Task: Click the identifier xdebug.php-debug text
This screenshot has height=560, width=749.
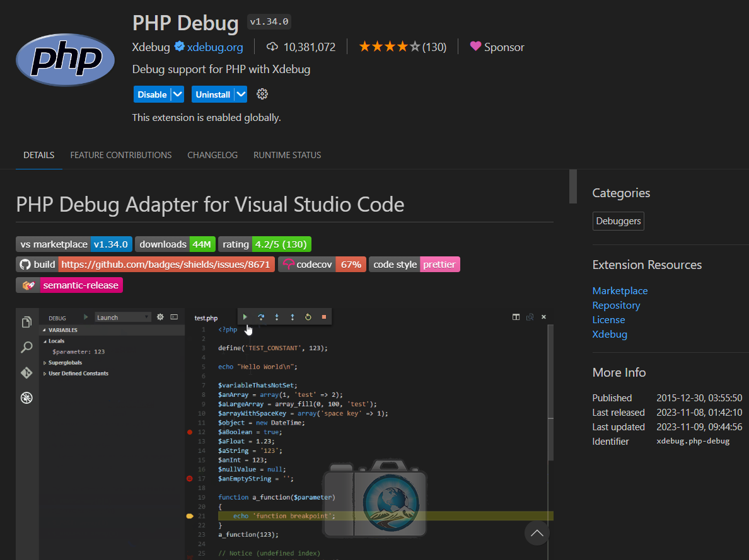Action: click(693, 441)
